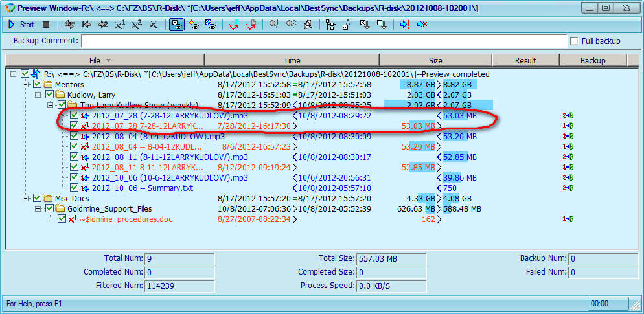Click the Start button in toolbar
Image resolution: width=644 pixels, height=314 pixels.
(21, 25)
